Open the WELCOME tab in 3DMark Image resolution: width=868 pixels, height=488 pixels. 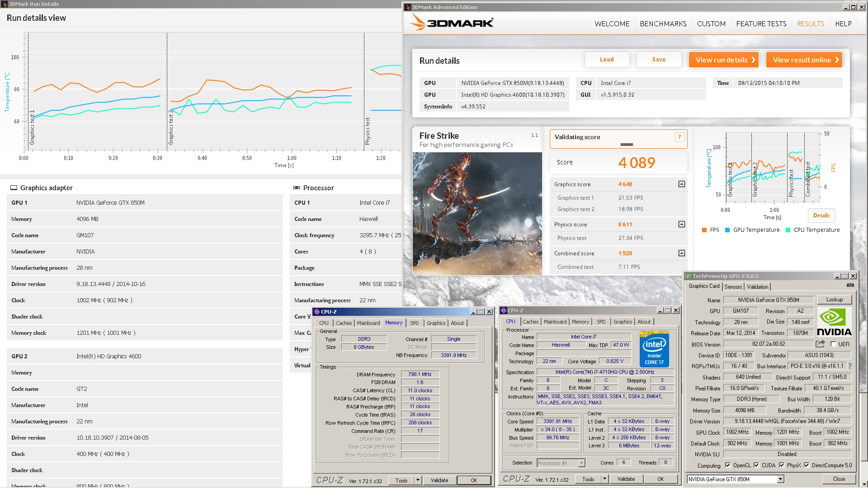pos(612,23)
